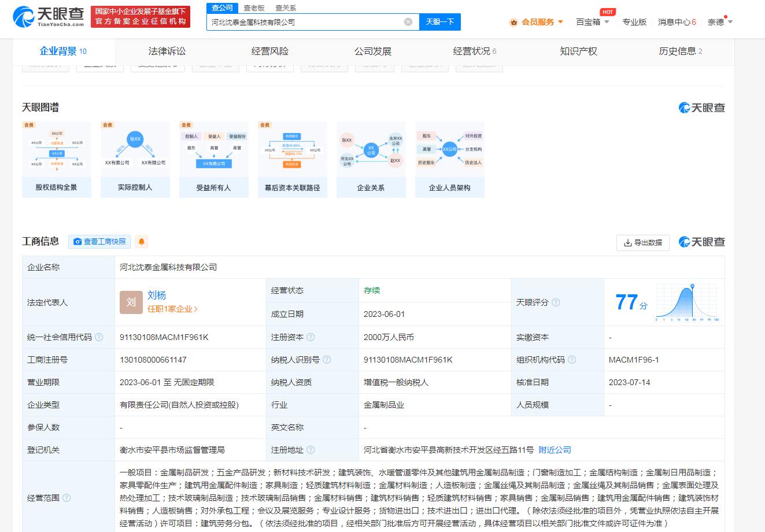The height and width of the screenshot is (532, 765).
Task: Click help icon next to 组织机构代码
Action: [572, 360]
